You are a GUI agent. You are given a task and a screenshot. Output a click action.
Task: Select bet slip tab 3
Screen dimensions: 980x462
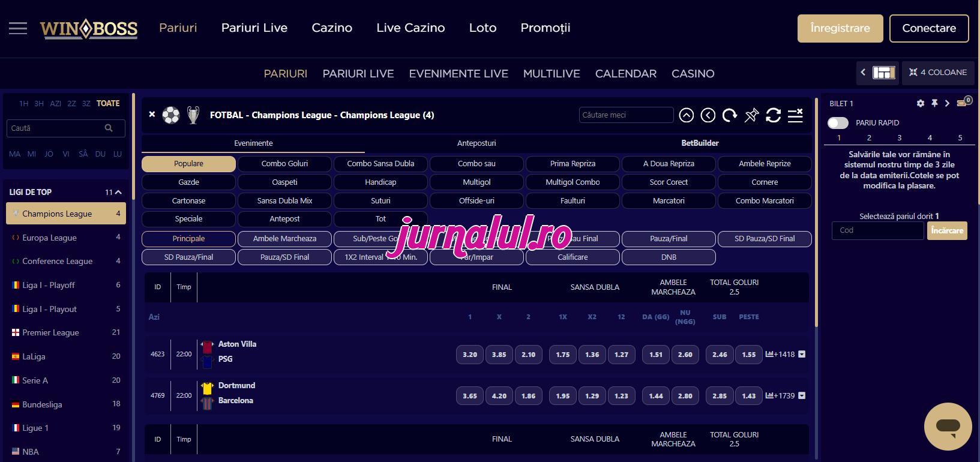pyautogui.click(x=899, y=138)
